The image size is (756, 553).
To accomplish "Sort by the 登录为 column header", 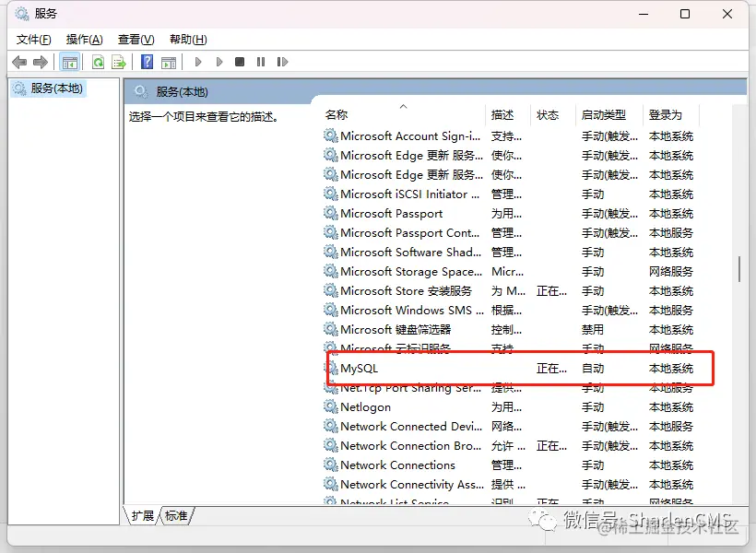I will click(x=670, y=115).
